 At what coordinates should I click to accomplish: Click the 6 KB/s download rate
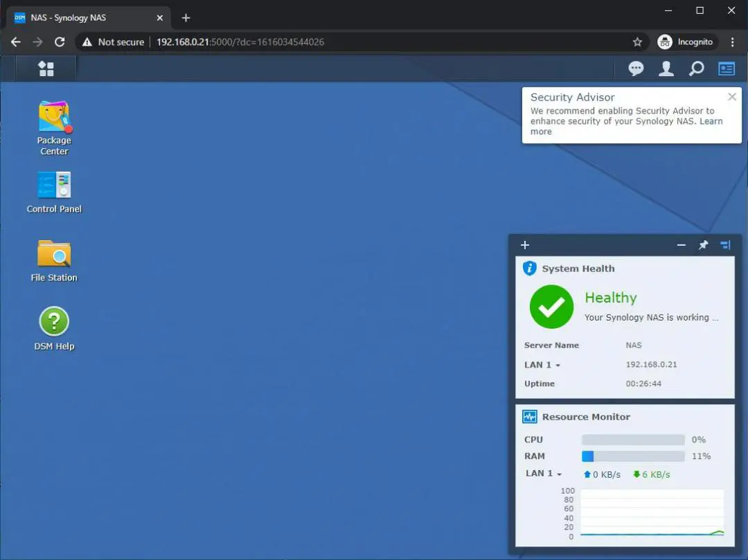[x=651, y=474]
